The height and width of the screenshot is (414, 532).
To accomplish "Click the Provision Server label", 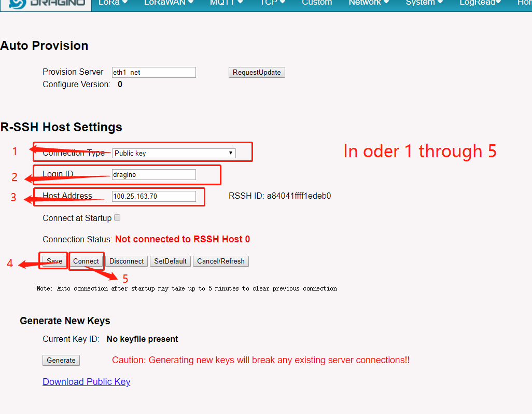I will click(73, 72).
